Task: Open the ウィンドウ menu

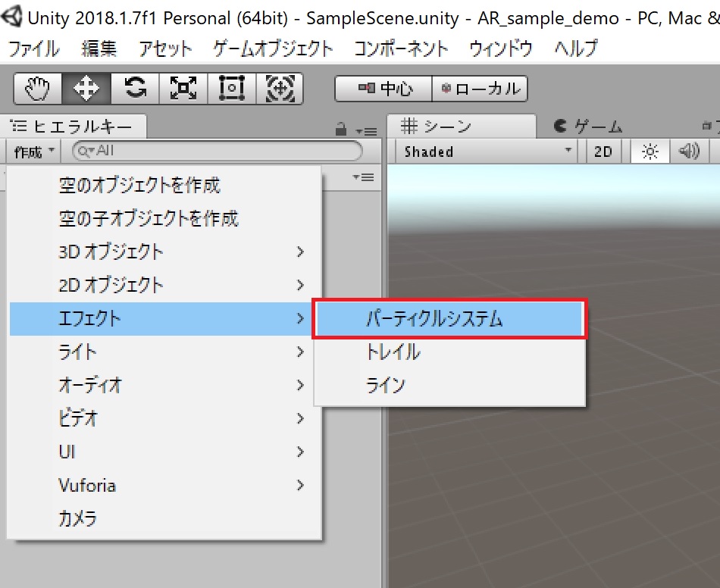Action: pos(499,48)
